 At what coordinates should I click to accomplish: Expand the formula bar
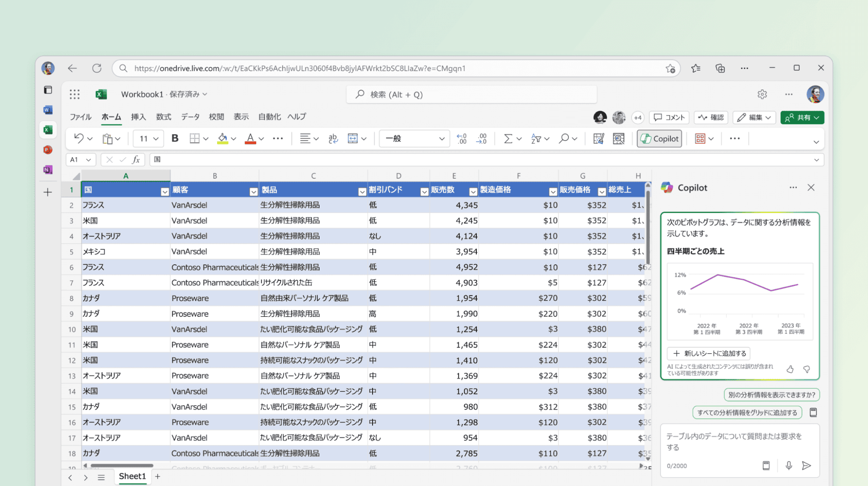click(816, 160)
